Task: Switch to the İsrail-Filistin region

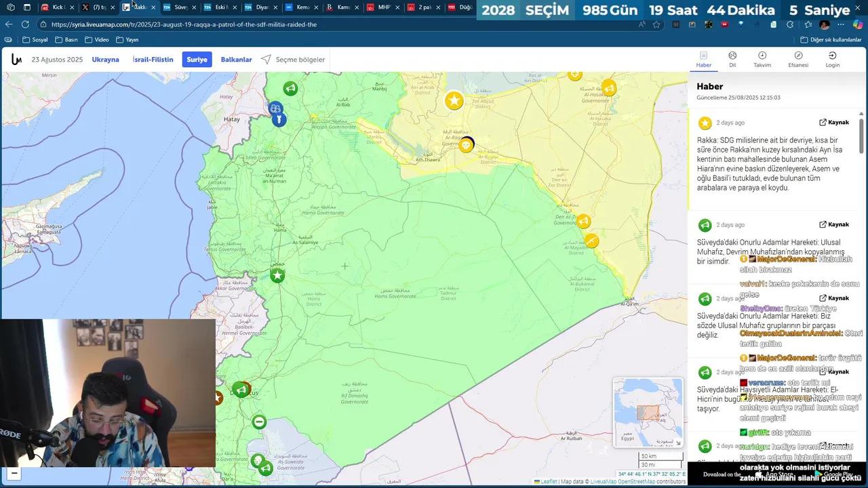Action: coord(153,60)
